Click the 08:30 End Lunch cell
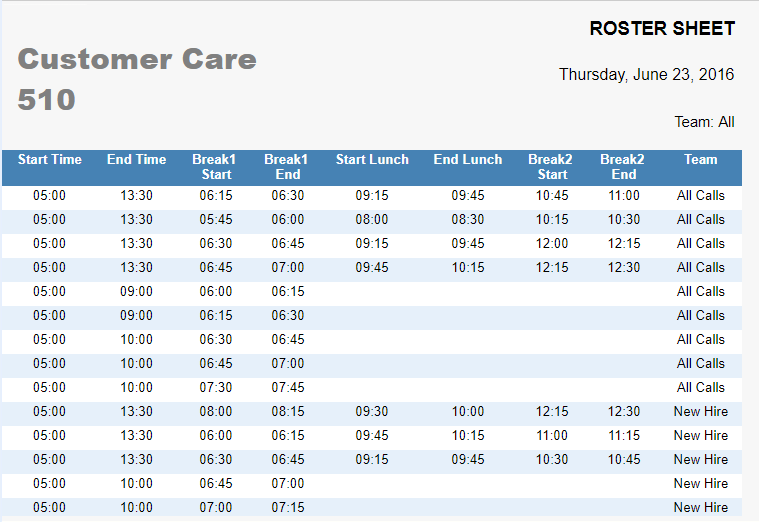 (468, 220)
